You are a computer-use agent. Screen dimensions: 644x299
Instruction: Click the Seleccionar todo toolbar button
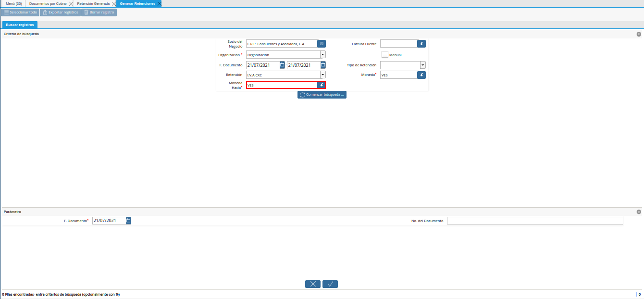click(x=20, y=12)
